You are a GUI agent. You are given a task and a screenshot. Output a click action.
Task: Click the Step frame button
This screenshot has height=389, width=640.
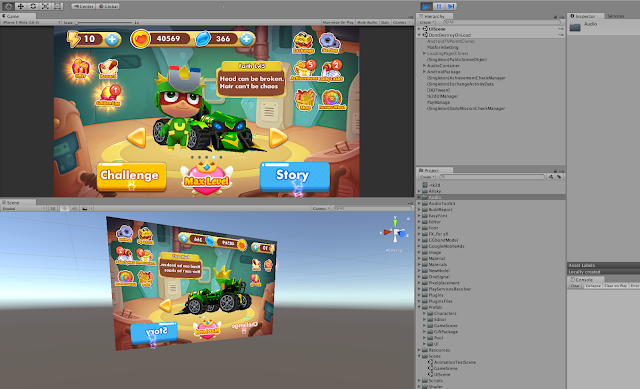click(451, 7)
